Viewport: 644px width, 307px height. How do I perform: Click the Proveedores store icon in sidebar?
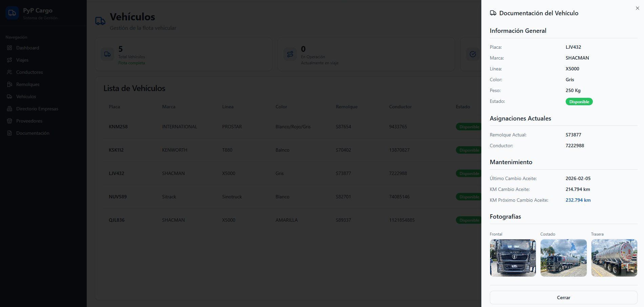[9, 121]
